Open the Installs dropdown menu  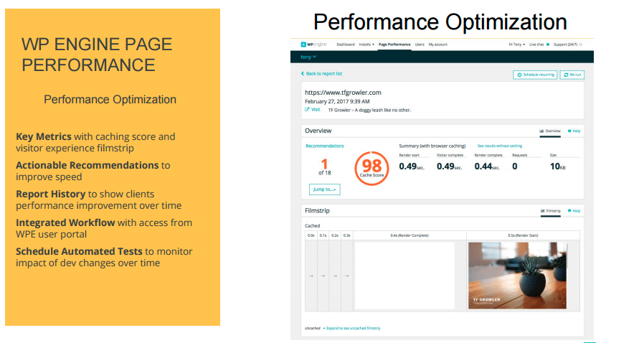coord(366,44)
